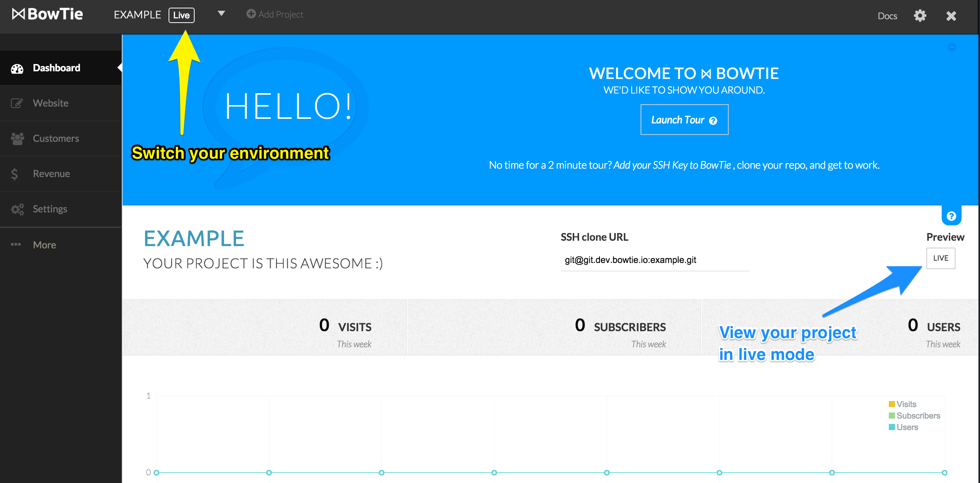The width and height of the screenshot is (980, 483).
Task: Click the question mark in Launch Tour
Action: 713,121
